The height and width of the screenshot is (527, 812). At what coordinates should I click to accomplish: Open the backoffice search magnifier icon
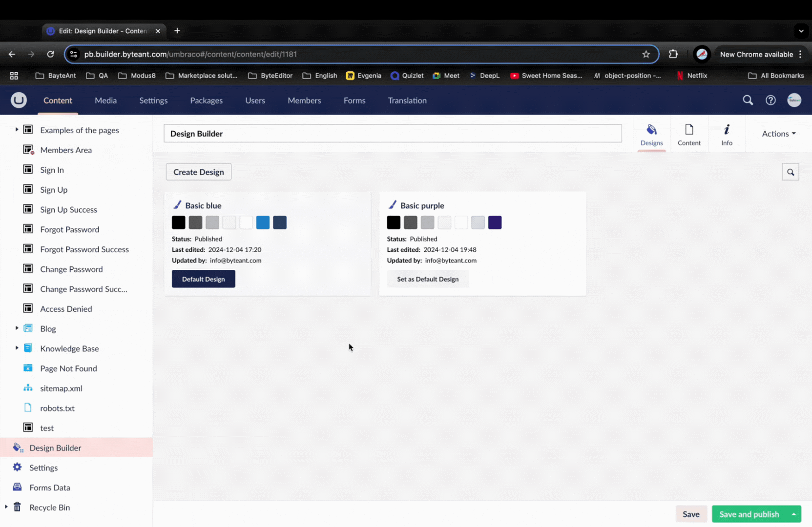[x=748, y=100]
